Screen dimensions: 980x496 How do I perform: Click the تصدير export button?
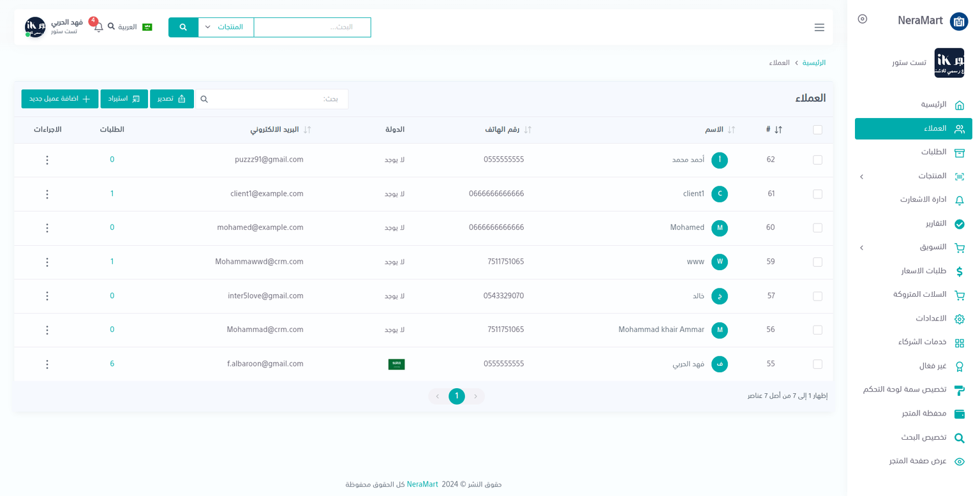tap(172, 99)
